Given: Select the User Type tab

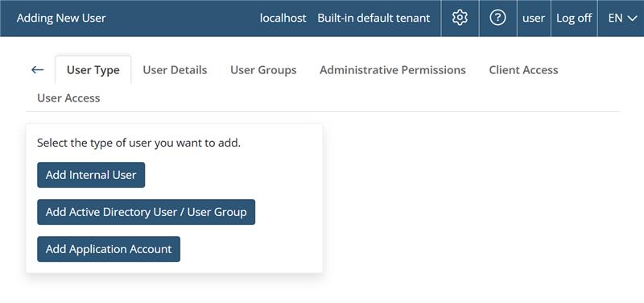Looking at the screenshot, I should 93,70.
